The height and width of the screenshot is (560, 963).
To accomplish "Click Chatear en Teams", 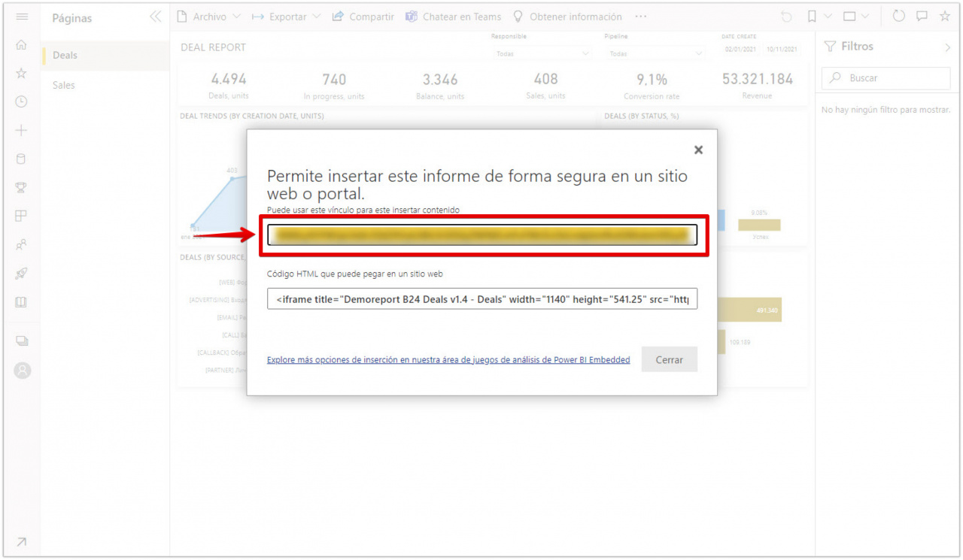I will point(454,17).
